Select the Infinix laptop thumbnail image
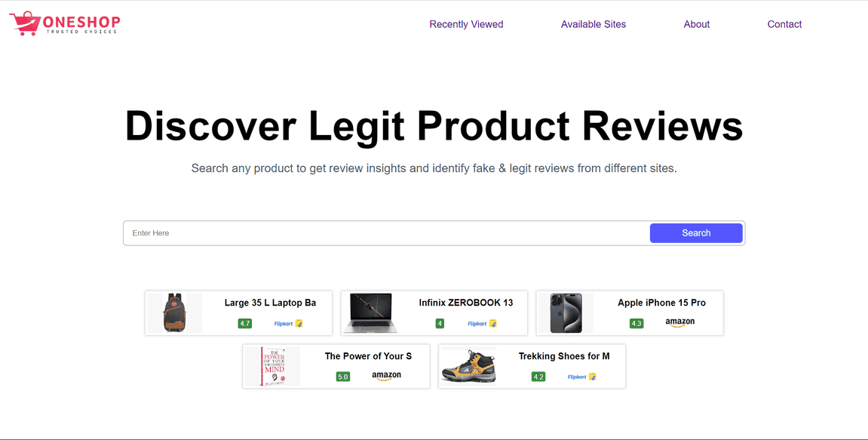 click(x=369, y=313)
